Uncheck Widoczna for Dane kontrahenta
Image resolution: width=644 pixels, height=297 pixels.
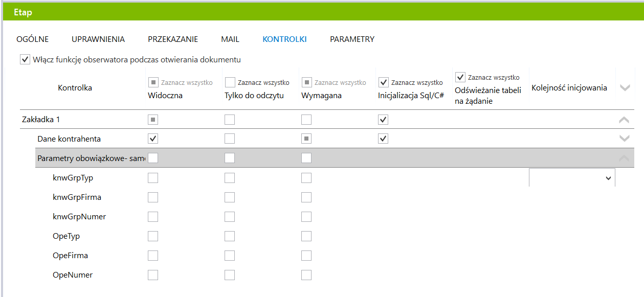[x=153, y=139]
